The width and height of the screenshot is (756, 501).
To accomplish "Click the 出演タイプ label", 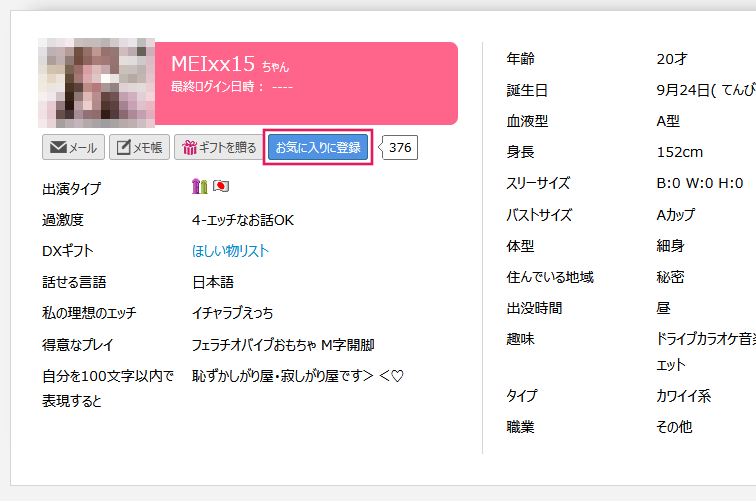I will point(71,189).
